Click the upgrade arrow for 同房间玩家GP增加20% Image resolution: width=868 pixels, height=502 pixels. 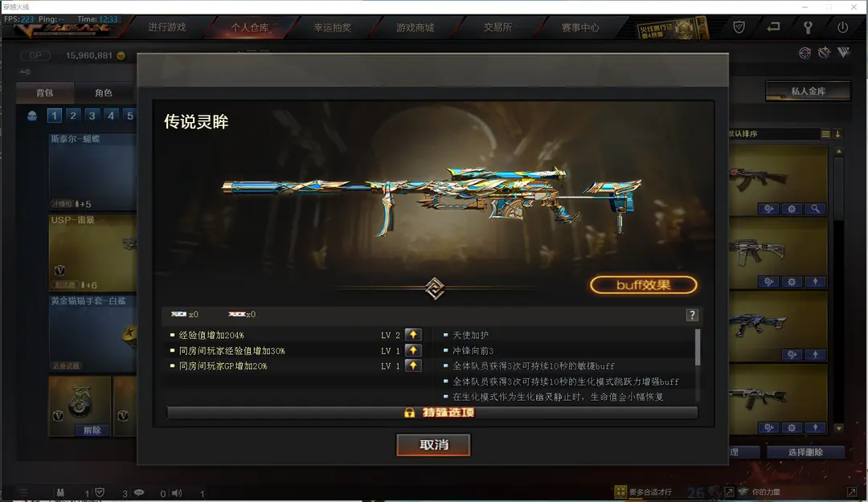(413, 365)
